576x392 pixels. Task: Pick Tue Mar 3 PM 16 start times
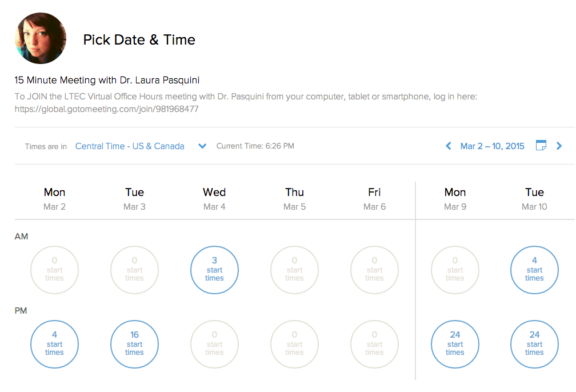[x=134, y=344]
